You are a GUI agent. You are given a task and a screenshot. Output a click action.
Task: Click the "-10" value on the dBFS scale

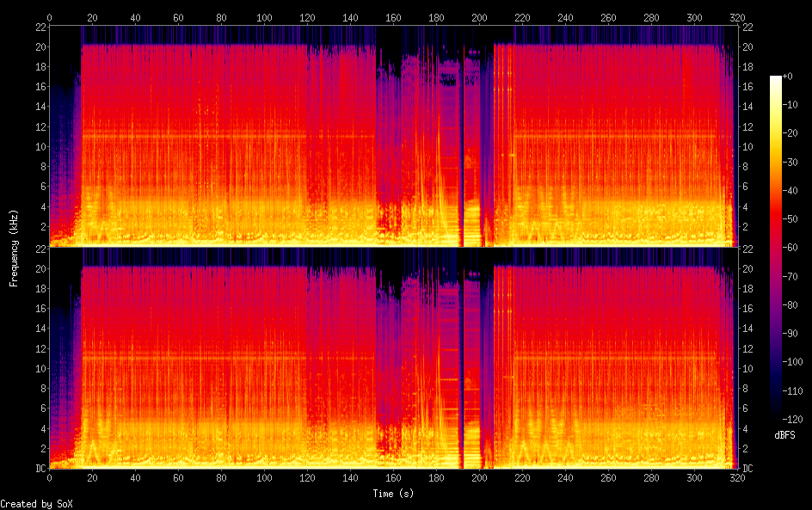tap(790, 105)
